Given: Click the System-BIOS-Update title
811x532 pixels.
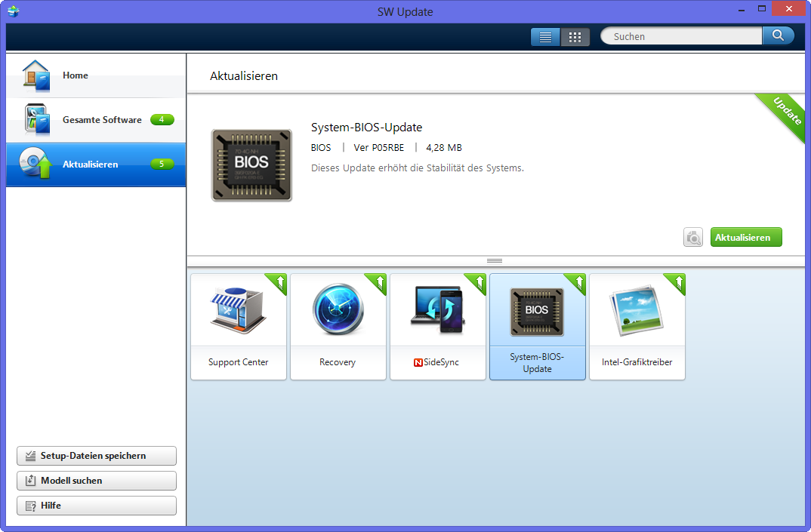Looking at the screenshot, I should [366, 128].
